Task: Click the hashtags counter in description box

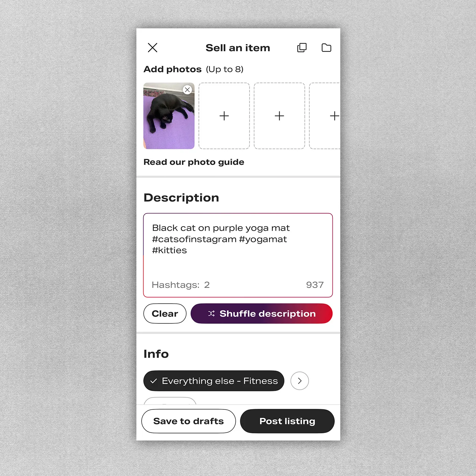Action: point(181,285)
